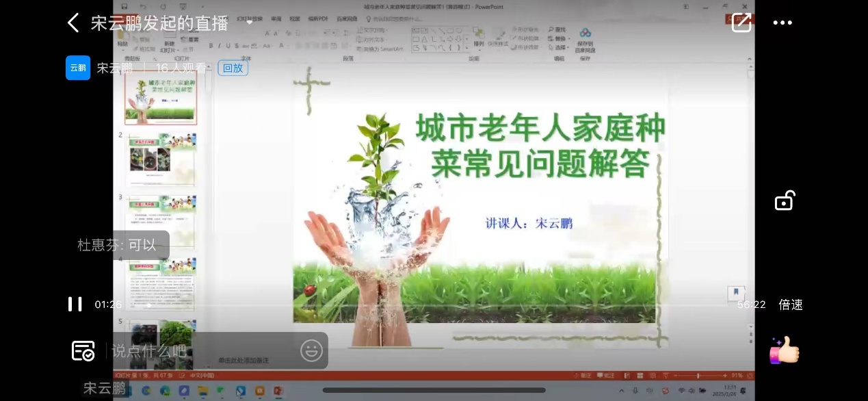Click the PowerPoint zoom slider in status bar
The image size is (868, 401).
point(698,376)
